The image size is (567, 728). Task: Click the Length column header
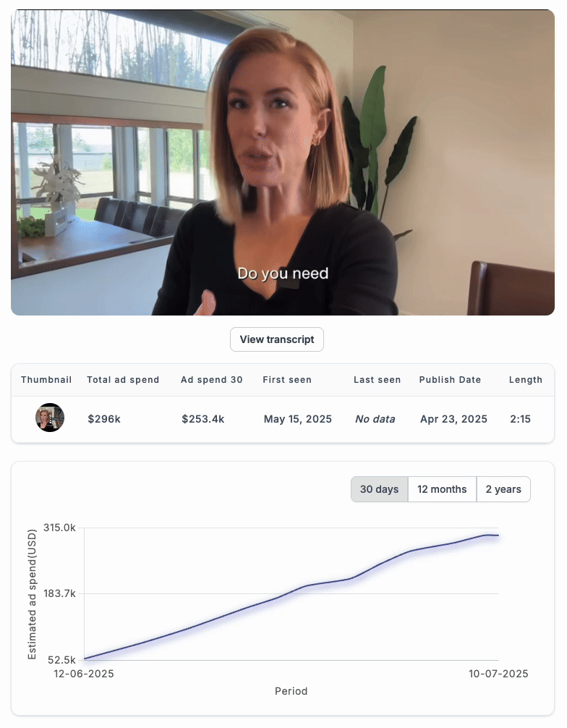[x=525, y=380]
